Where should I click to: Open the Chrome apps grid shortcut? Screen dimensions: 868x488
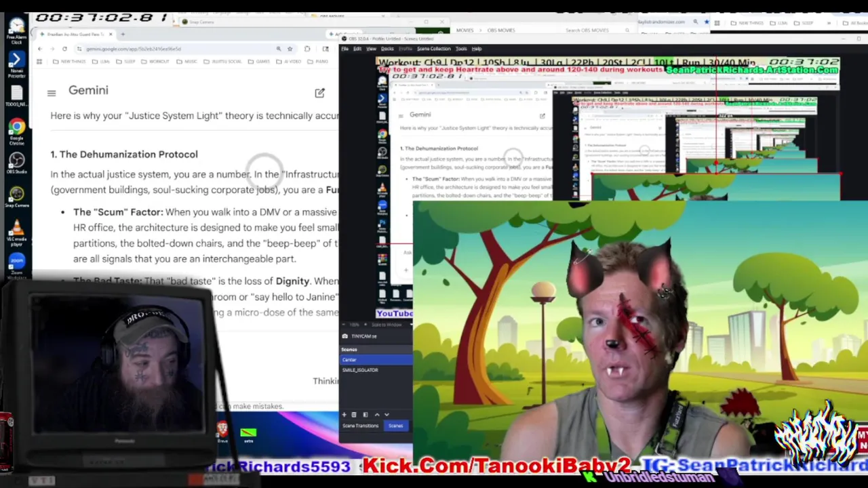pos(39,61)
